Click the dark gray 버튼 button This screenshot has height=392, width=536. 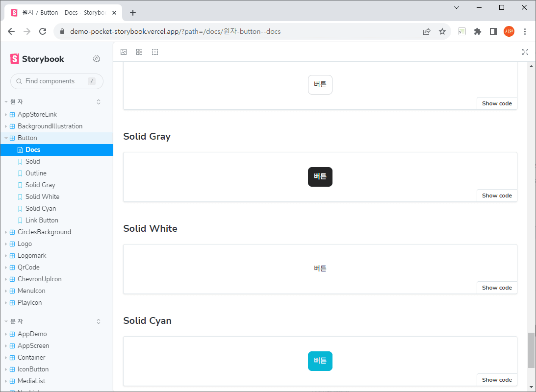click(x=320, y=177)
